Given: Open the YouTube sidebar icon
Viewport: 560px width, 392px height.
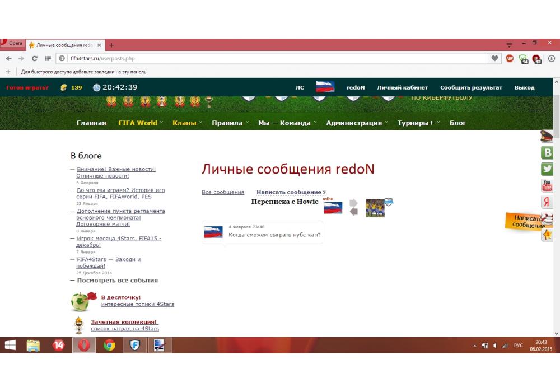Looking at the screenshot, I should point(547,185).
